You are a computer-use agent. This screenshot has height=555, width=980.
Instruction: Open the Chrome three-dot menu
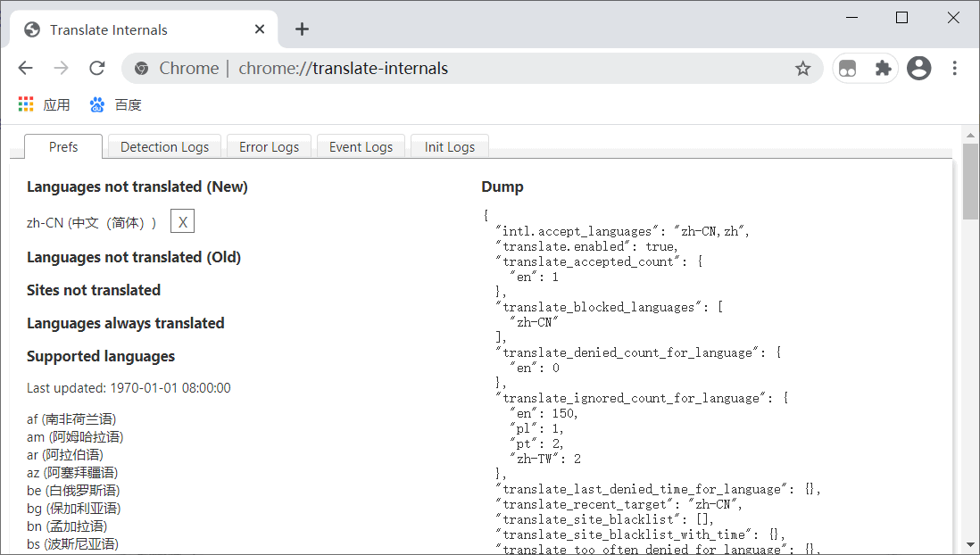954,68
